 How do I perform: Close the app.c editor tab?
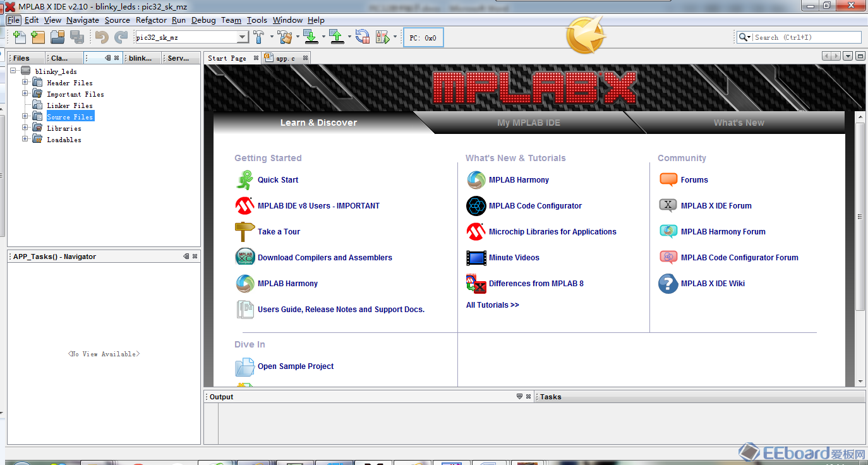(x=305, y=58)
